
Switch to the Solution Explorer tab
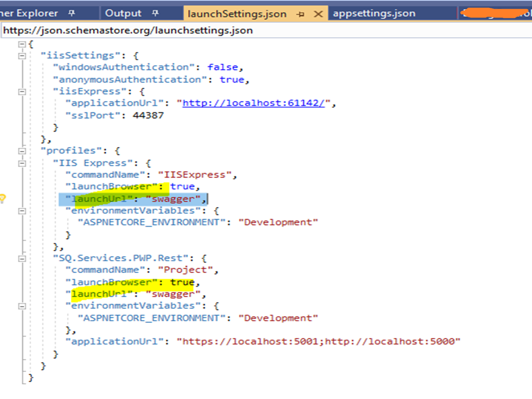(x=29, y=13)
